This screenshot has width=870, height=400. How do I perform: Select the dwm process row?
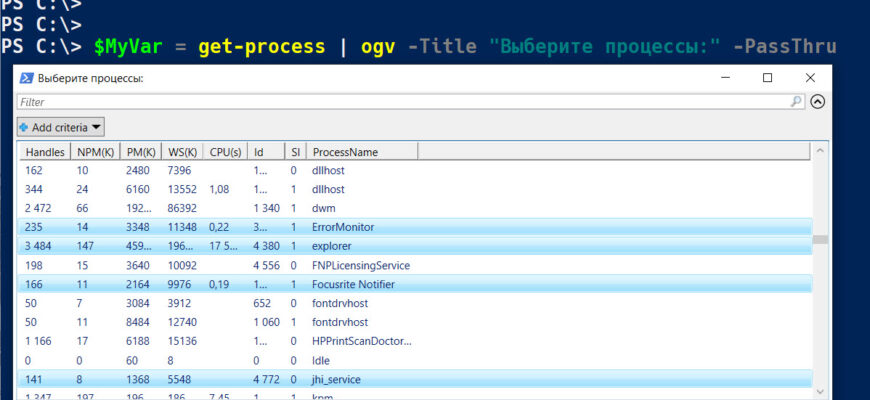325,208
